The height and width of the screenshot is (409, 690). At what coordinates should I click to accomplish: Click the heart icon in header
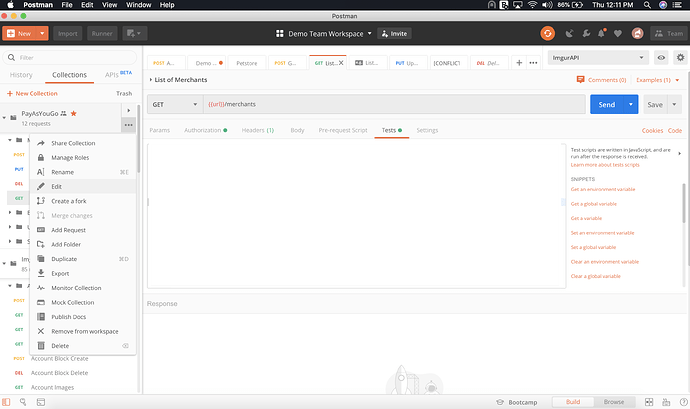point(618,33)
